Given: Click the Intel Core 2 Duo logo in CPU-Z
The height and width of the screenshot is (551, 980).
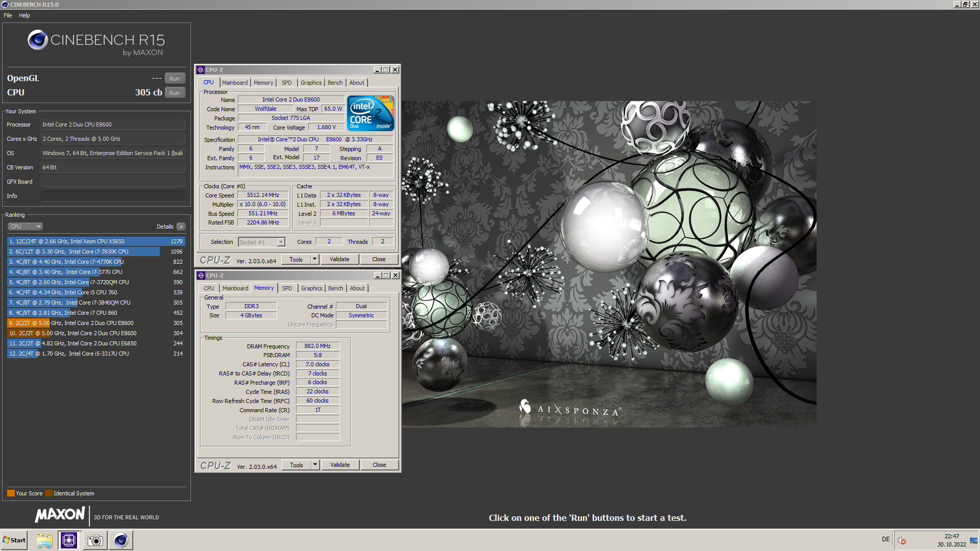Looking at the screenshot, I should point(371,113).
